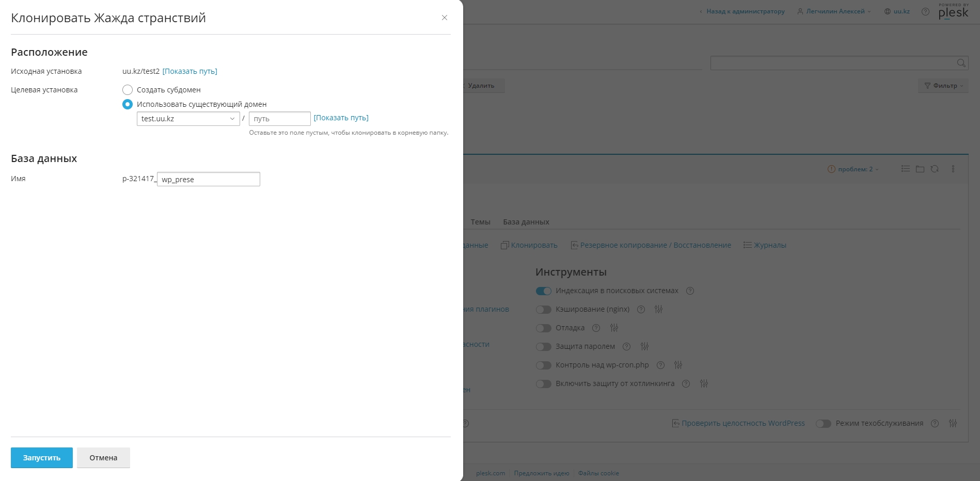Image resolution: width=980 pixels, height=481 pixels.
Task: Click the folder icon next to the list view
Action: coord(920,169)
